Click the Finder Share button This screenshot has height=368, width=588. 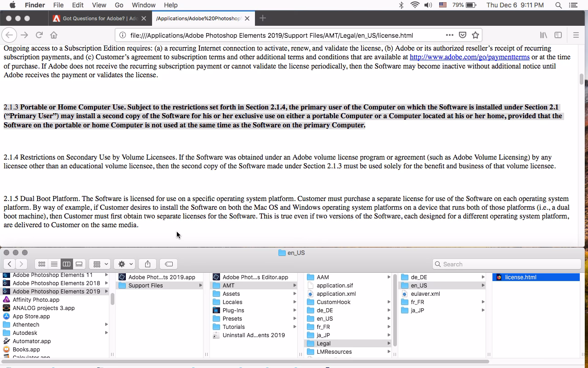pyautogui.click(x=147, y=264)
